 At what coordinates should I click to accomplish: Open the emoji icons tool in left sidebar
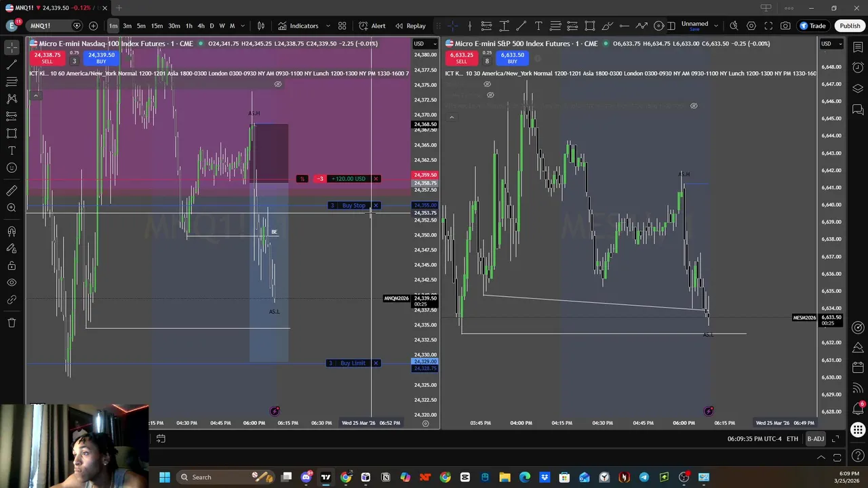[x=12, y=168]
